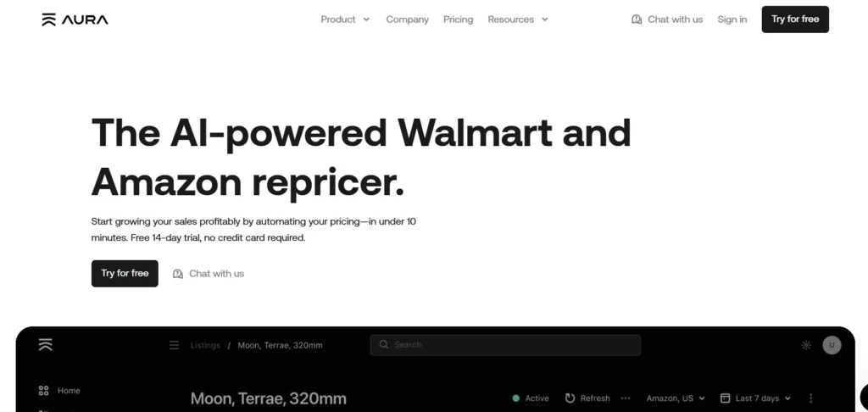
Task: Click the Aura logo in the header
Action: click(75, 19)
